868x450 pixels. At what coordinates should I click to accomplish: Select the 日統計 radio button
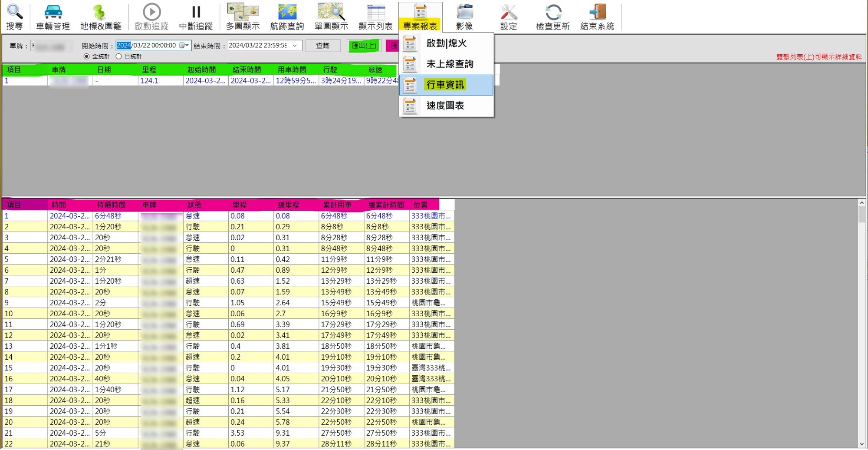click(119, 56)
